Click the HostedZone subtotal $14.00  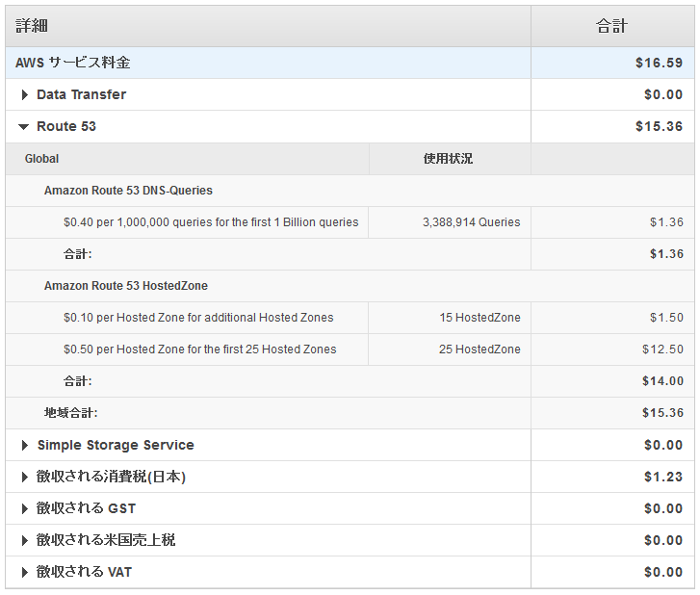pos(662,380)
